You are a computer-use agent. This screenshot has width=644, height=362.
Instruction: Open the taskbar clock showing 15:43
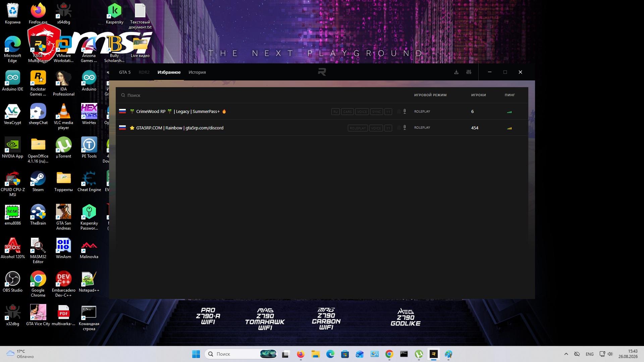coord(628,354)
